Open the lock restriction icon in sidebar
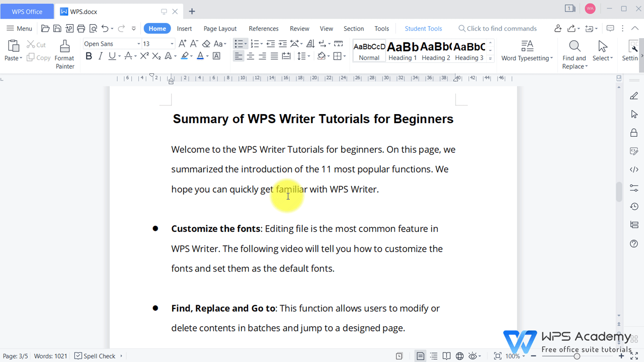644x362 pixels. pos(634,133)
